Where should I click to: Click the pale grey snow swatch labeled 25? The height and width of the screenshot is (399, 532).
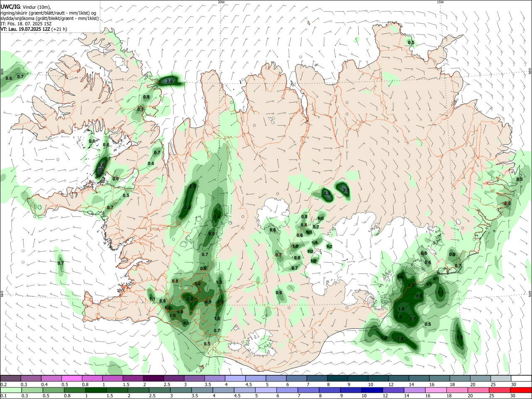coord(501,378)
